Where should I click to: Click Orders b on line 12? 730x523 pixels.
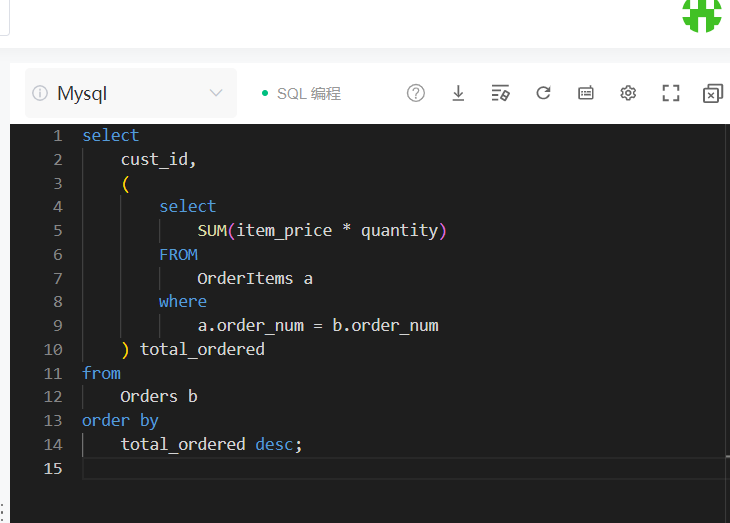(159, 397)
